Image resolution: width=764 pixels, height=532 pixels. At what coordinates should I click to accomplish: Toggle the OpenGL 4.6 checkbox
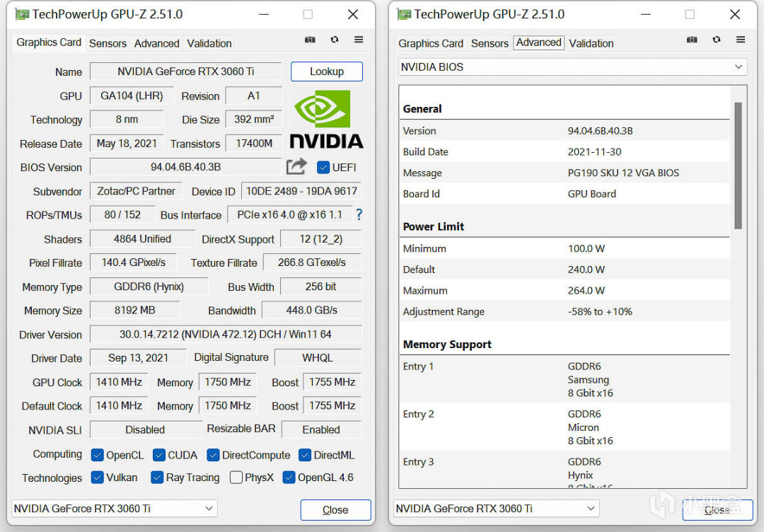(x=289, y=478)
